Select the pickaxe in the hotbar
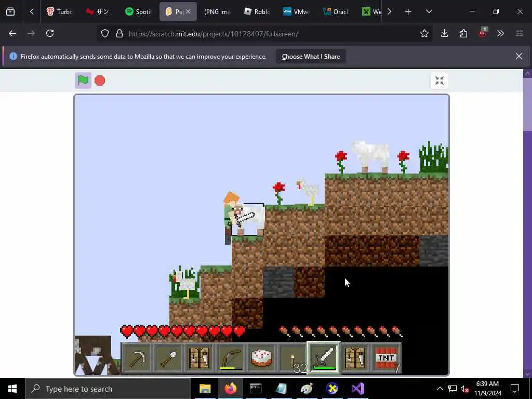This screenshot has height=399, width=532. click(137, 358)
